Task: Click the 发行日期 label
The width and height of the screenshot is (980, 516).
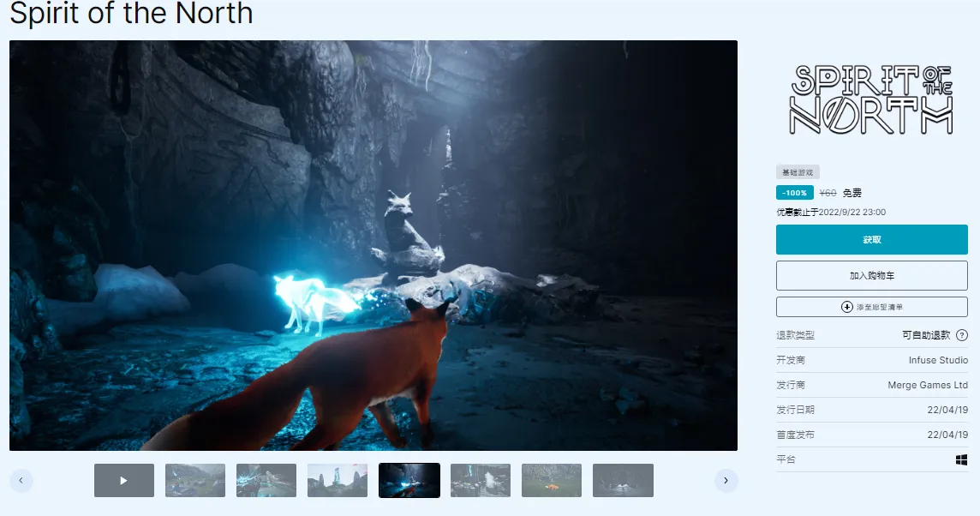Action: point(795,410)
